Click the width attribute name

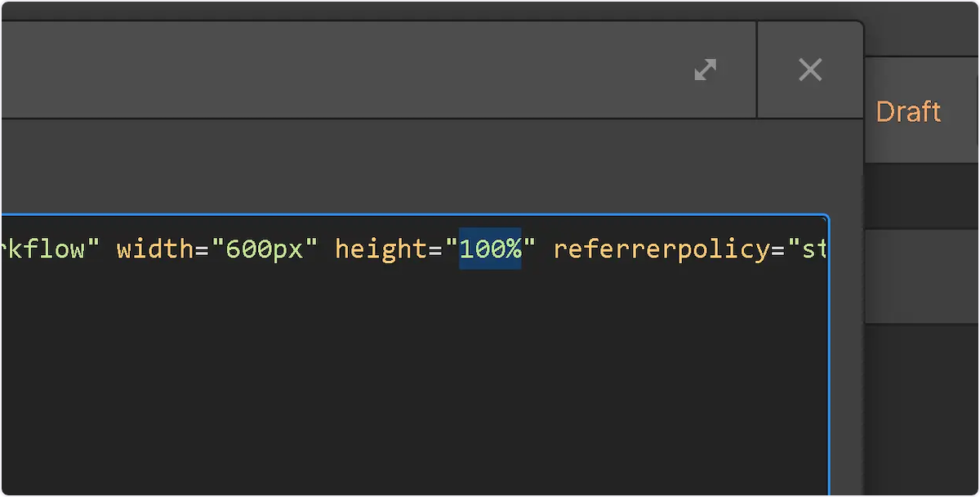coord(154,249)
